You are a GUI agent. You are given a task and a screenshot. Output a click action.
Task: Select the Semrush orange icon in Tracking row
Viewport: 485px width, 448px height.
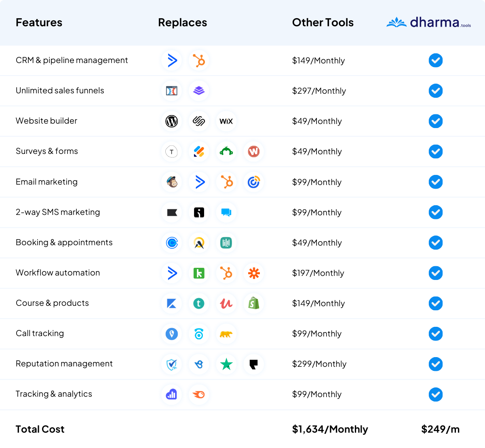pyautogui.click(x=199, y=394)
